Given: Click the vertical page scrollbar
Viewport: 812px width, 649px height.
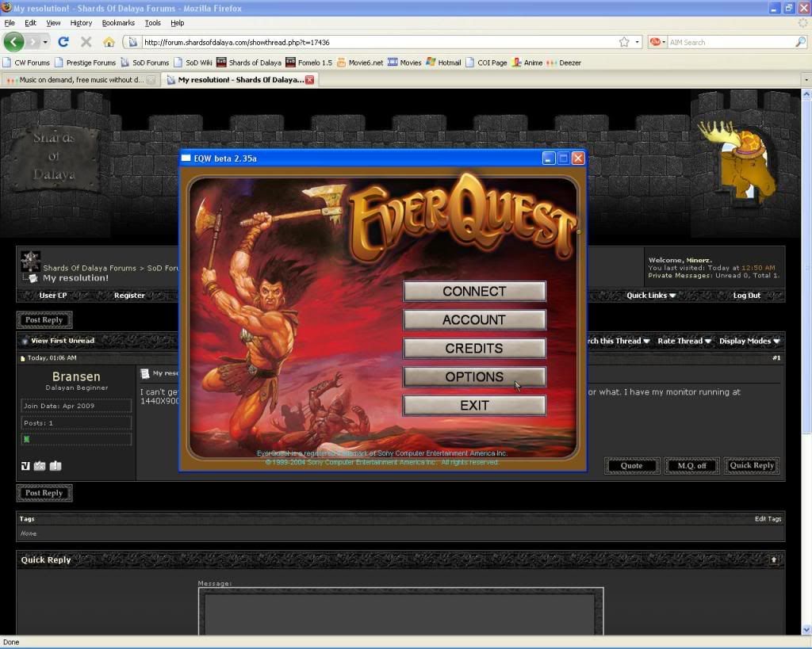Looking at the screenshot, I should pyautogui.click(x=806, y=362).
